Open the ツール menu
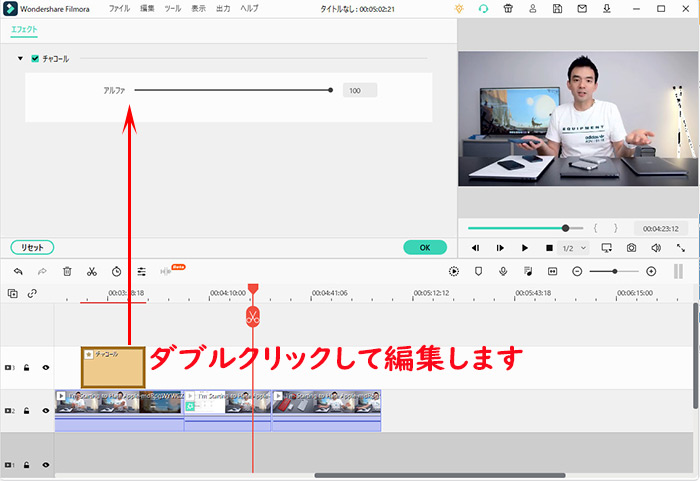The image size is (700, 481). point(173,8)
